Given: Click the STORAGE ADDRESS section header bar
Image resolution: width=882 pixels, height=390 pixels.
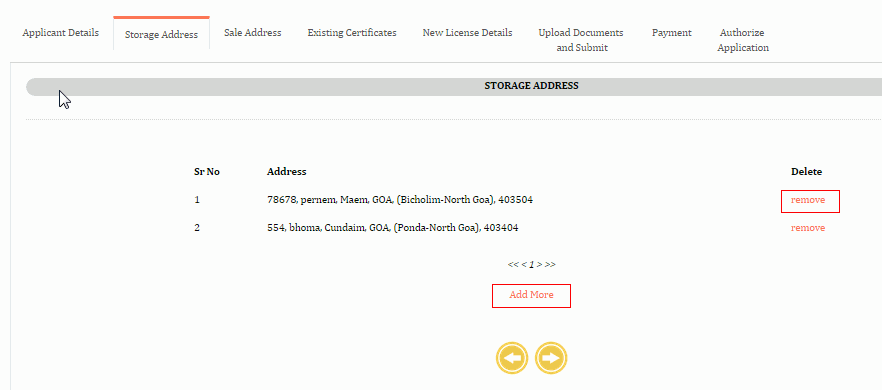Looking at the screenshot, I should point(454,86).
